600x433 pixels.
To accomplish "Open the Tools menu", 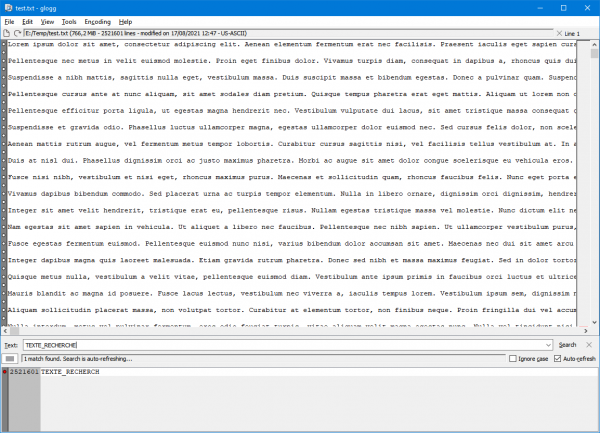I will 68,20.
